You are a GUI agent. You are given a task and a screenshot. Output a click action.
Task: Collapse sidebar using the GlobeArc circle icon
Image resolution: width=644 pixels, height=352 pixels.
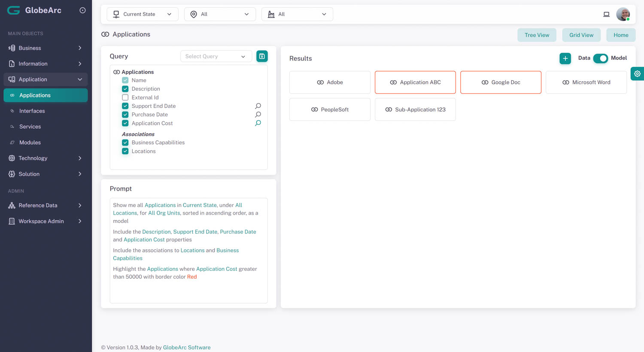pyautogui.click(x=82, y=10)
